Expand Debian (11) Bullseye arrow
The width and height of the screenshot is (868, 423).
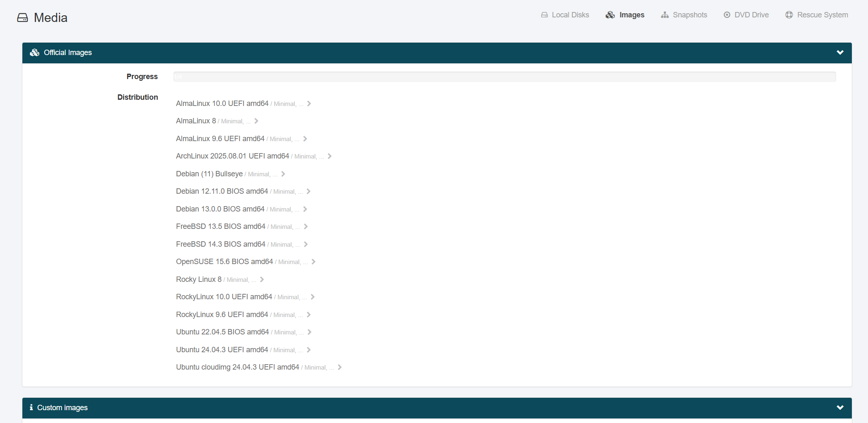point(283,174)
